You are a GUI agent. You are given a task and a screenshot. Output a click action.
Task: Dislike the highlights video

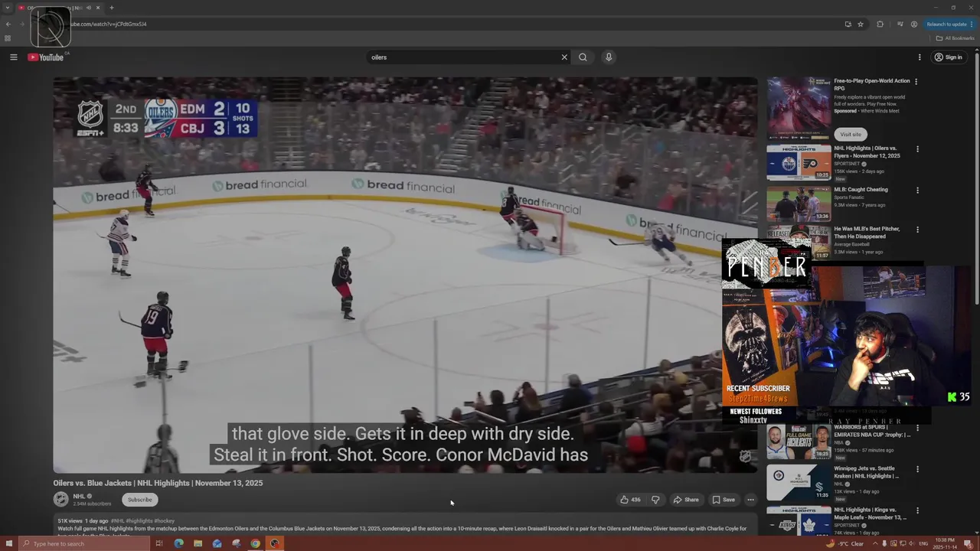pyautogui.click(x=655, y=500)
